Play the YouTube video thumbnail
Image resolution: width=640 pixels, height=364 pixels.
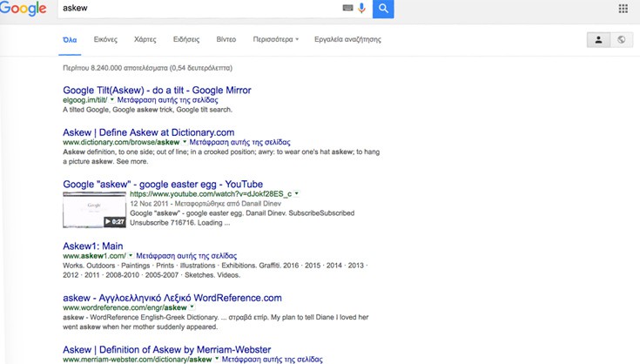pos(94,209)
